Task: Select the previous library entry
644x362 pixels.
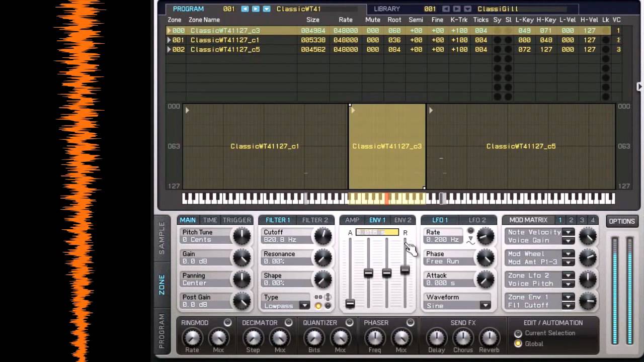Action: click(x=446, y=9)
